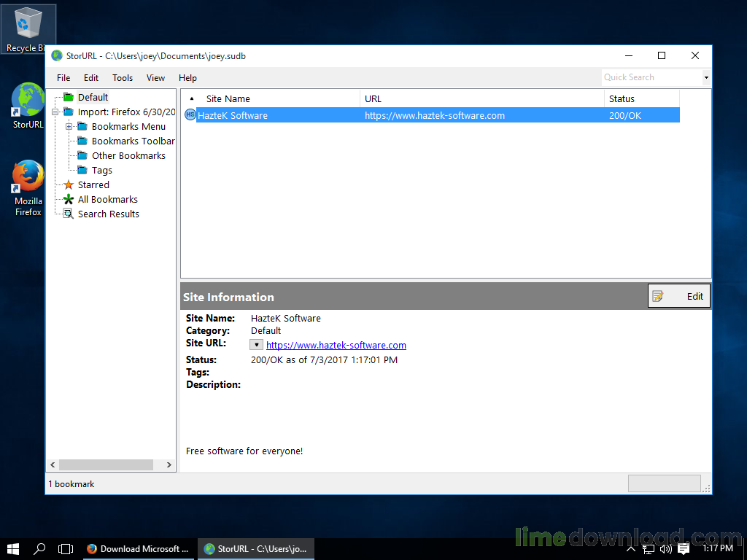Click inside the Quick Search field
Screen dimensions: 747x560
649,77
